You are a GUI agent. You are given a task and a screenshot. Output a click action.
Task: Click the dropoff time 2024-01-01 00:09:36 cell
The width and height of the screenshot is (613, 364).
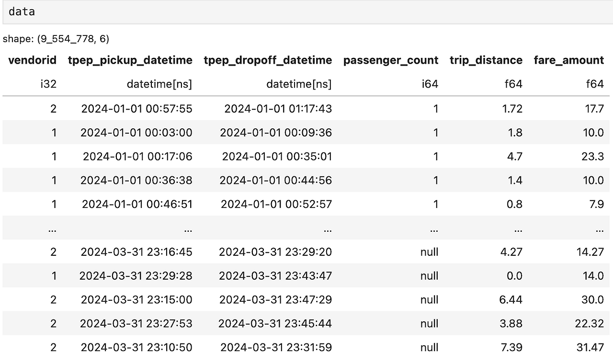click(x=276, y=133)
